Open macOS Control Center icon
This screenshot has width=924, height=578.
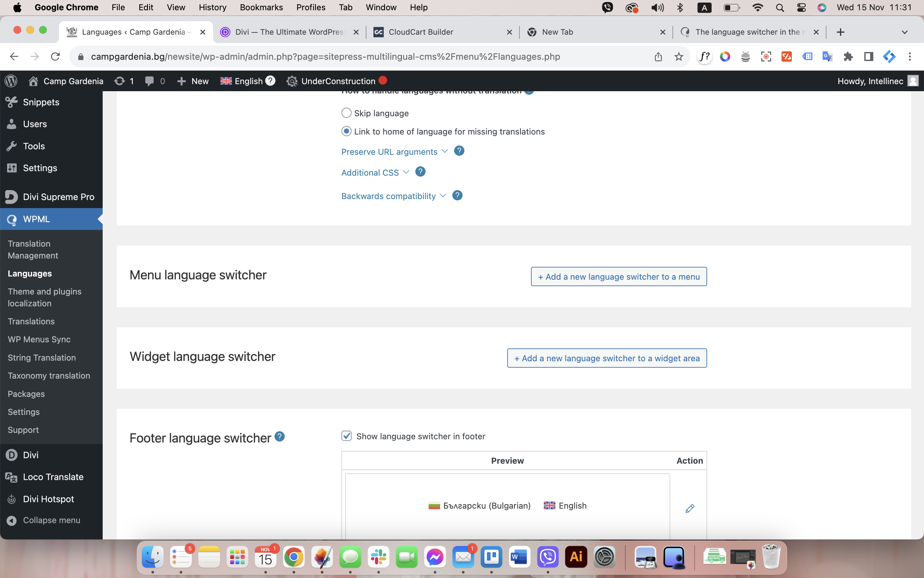(801, 7)
